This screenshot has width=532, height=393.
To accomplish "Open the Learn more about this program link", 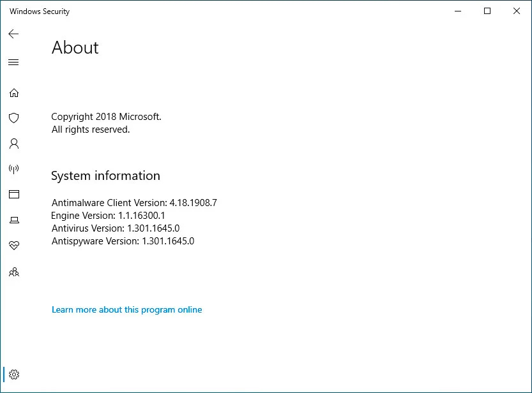I will [126, 309].
